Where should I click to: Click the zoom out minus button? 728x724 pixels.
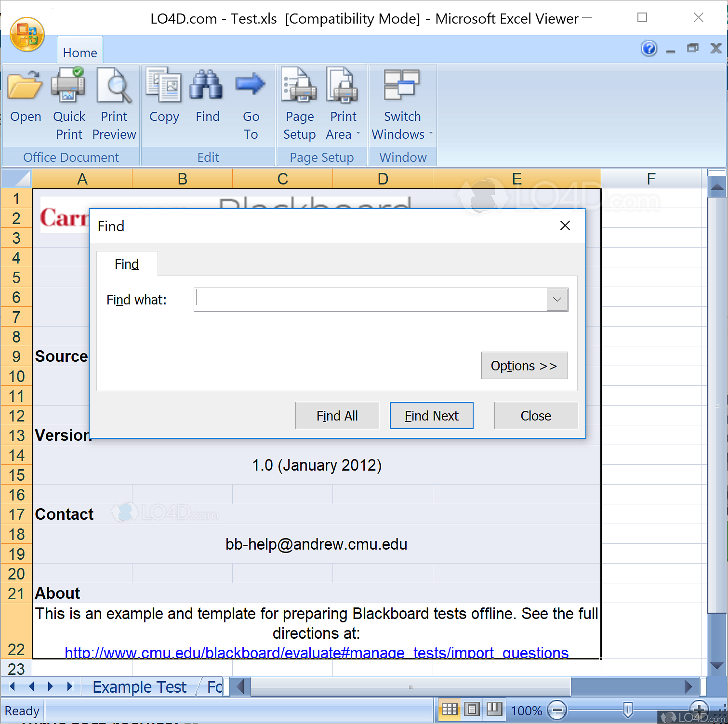pyautogui.click(x=557, y=710)
